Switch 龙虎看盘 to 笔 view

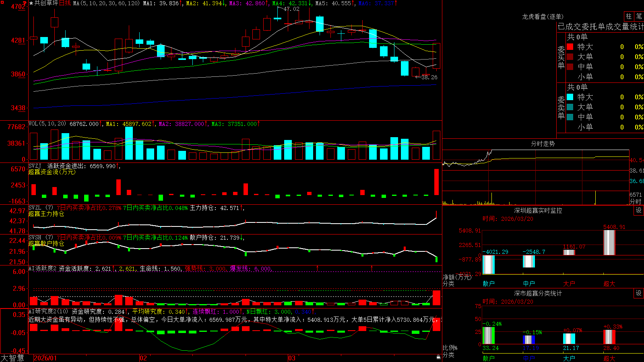point(639,16)
